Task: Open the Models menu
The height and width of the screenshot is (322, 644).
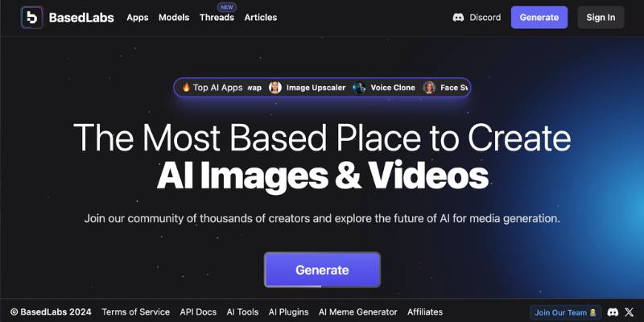Action: point(174,18)
